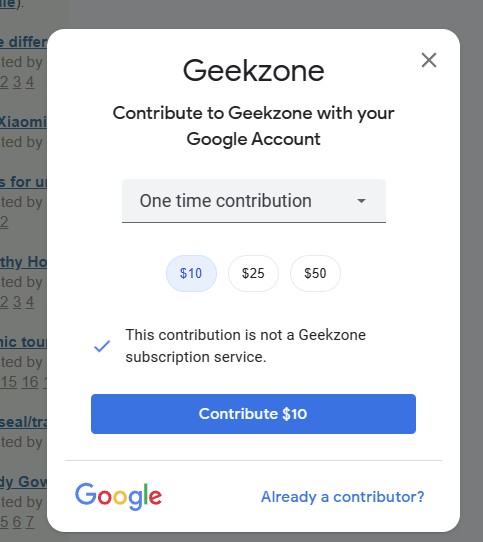
Task: Click the blue checkmark beside subscription notice
Action: click(102, 346)
